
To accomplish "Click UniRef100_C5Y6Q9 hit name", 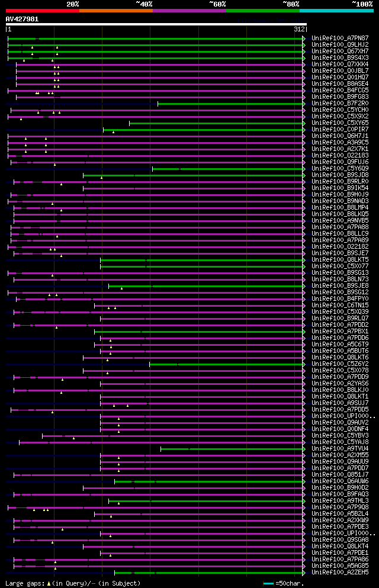I will click(340, 169).
